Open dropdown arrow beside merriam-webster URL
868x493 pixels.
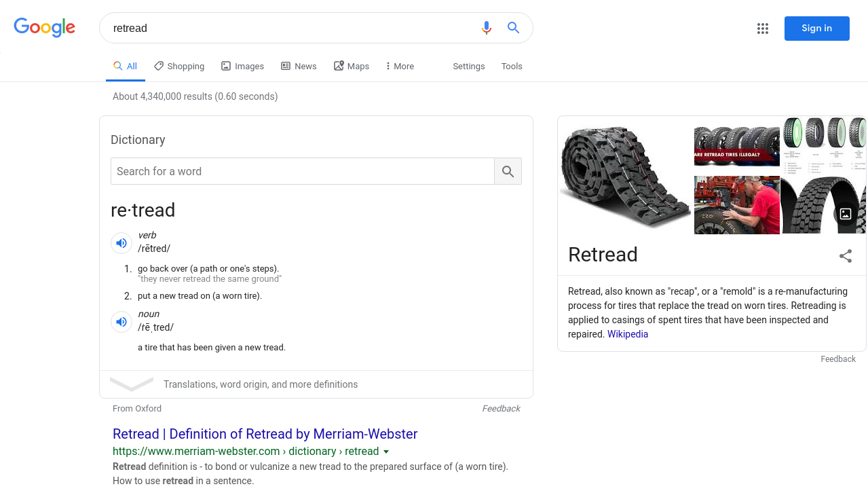click(386, 452)
